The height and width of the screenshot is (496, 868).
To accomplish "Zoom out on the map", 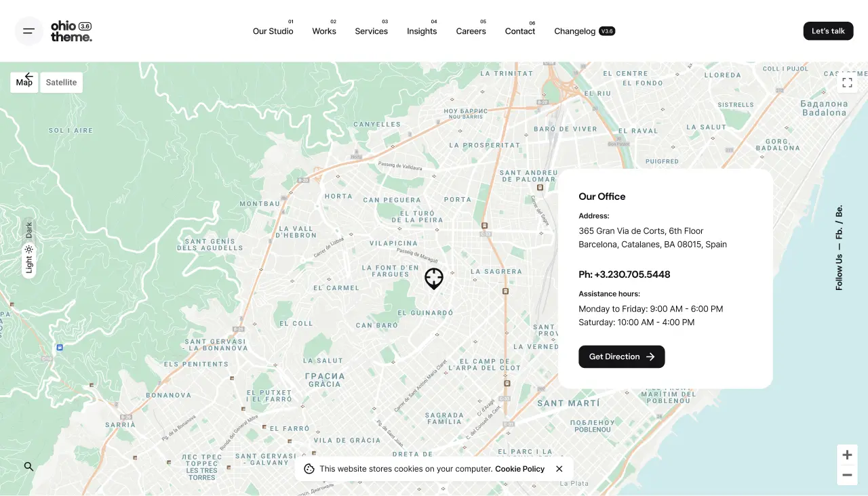I will click(847, 475).
